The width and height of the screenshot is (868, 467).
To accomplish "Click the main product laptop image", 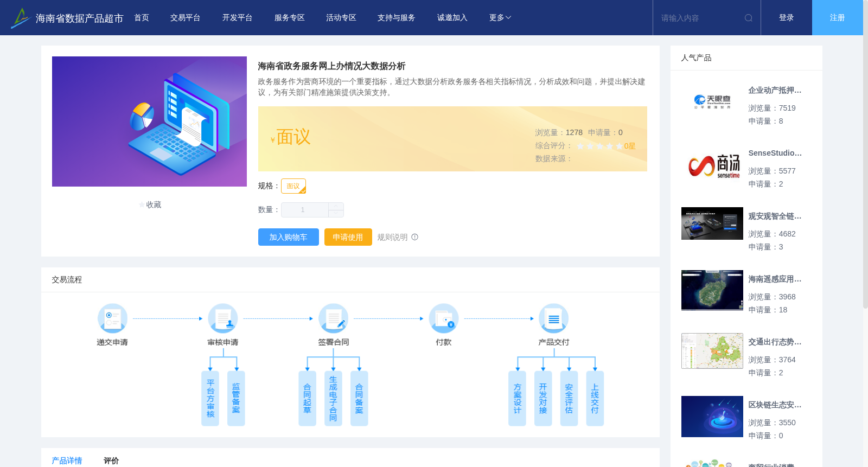I will click(149, 121).
